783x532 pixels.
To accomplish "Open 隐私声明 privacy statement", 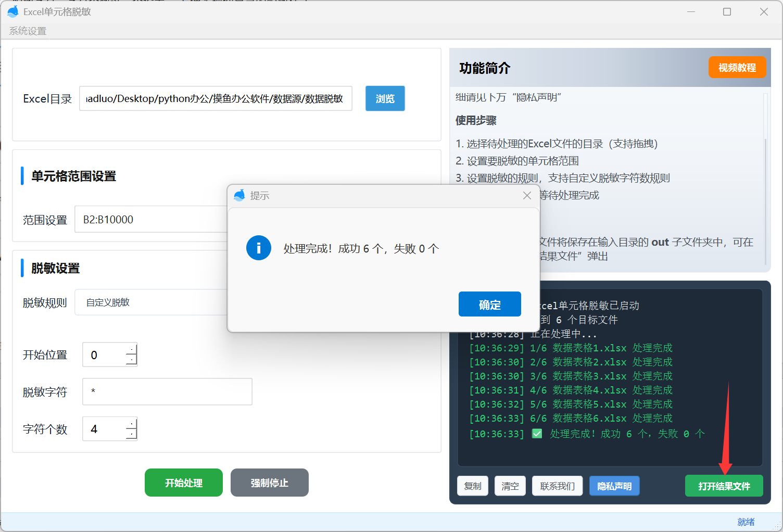I will click(614, 486).
